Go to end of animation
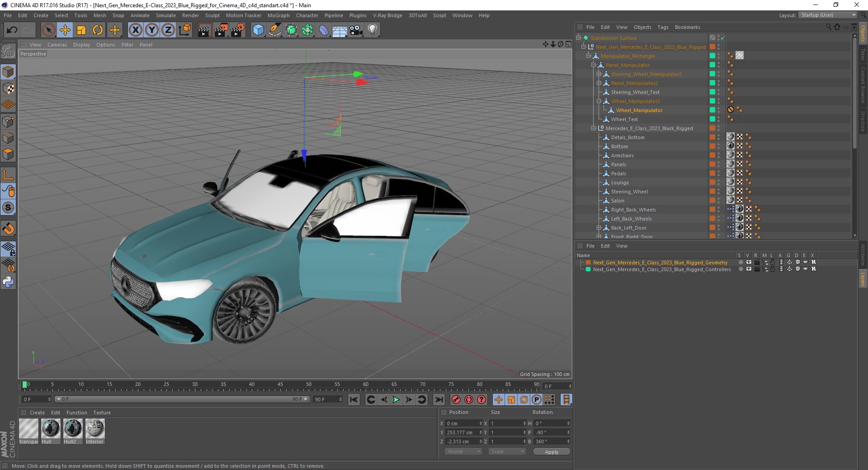Image resolution: width=868 pixels, height=470 pixels. click(439, 399)
